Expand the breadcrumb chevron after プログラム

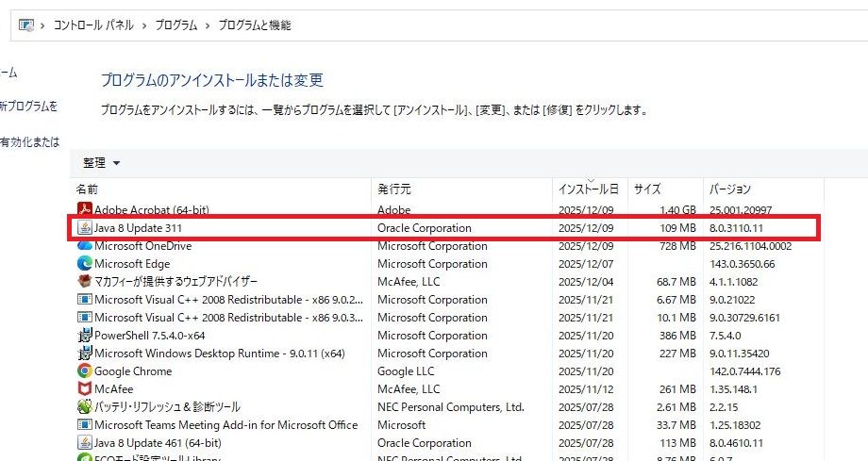pyautogui.click(x=208, y=25)
